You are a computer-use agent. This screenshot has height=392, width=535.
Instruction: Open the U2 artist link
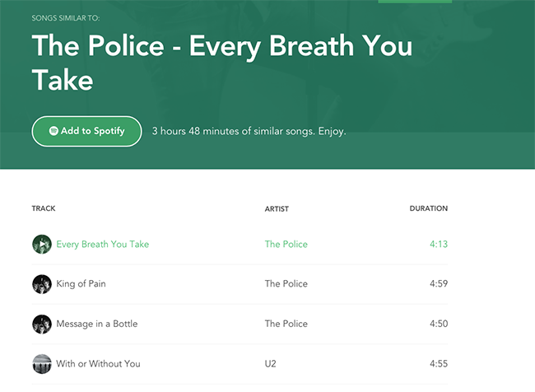tap(270, 364)
